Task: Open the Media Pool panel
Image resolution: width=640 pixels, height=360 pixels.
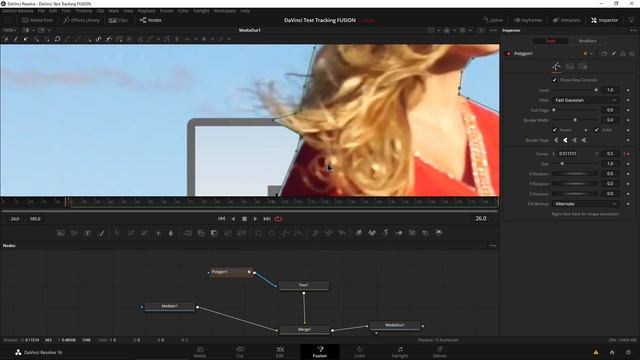Action: 37,20
